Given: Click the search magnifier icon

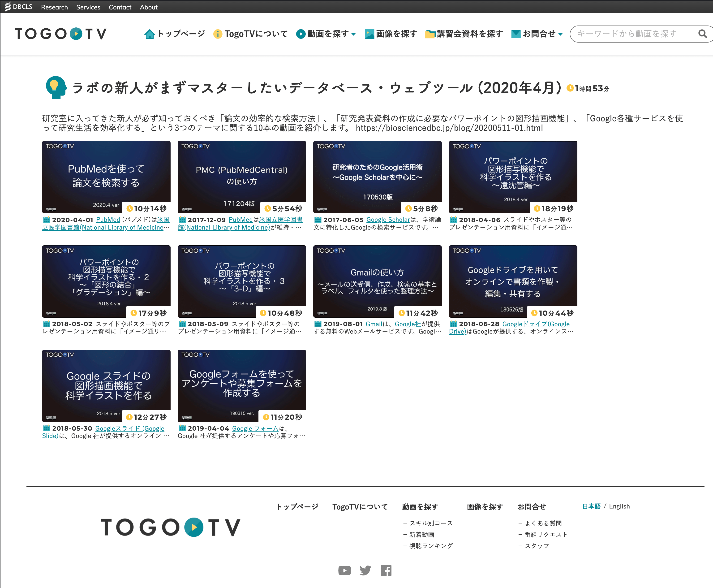Looking at the screenshot, I should pos(703,34).
